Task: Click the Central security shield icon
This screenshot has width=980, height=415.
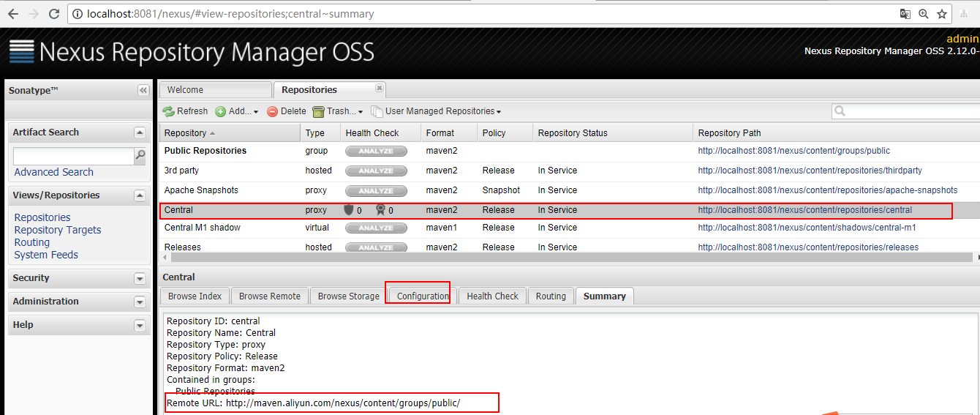Action: click(349, 210)
